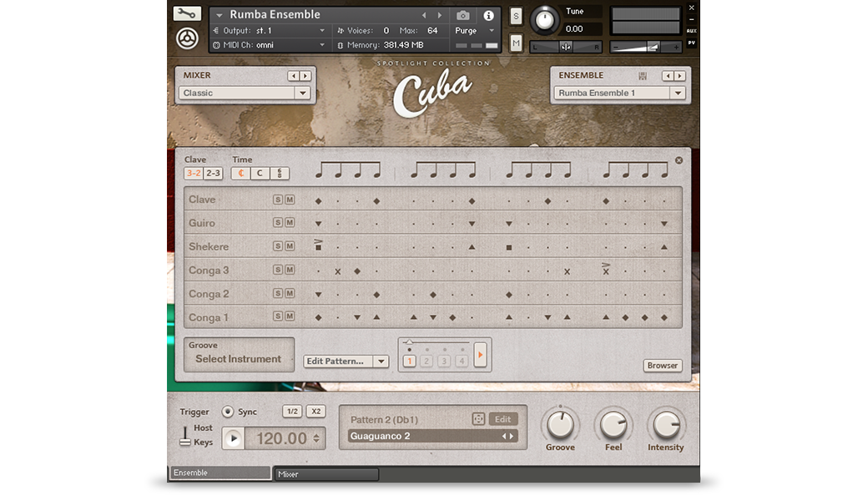Select previous mixer preset arrow

click(x=293, y=76)
